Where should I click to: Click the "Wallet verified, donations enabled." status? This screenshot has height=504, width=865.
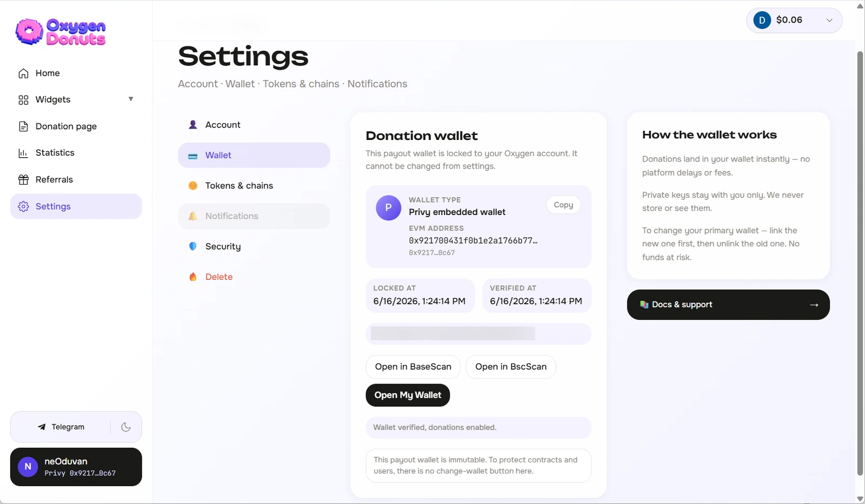478,427
